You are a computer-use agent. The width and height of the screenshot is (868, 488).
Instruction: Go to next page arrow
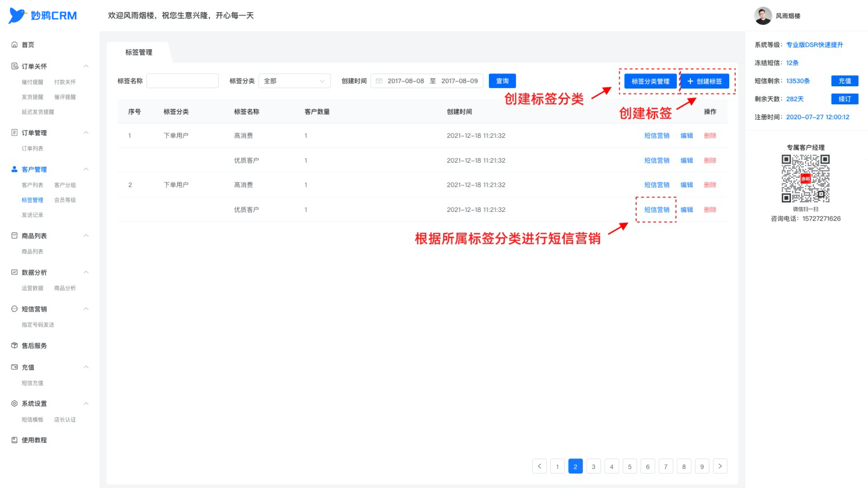point(720,466)
